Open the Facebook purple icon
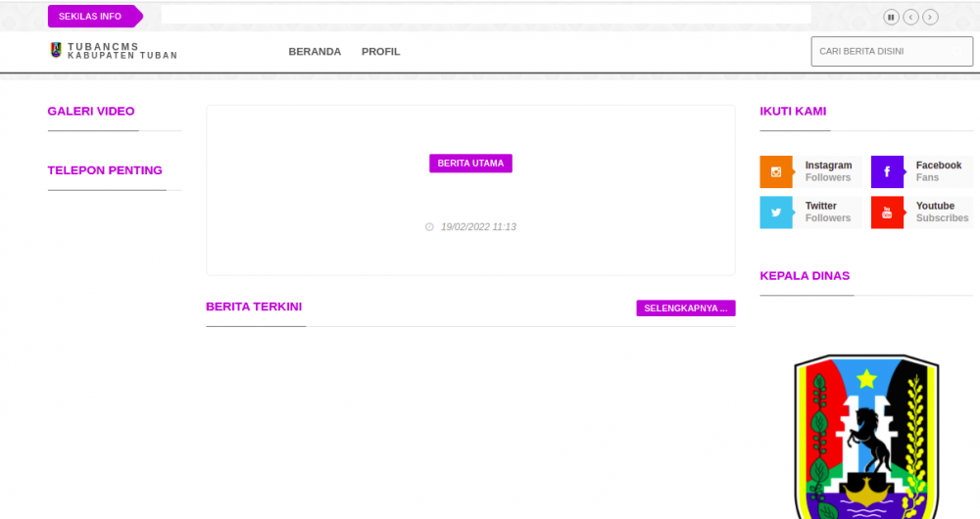 (887, 171)
